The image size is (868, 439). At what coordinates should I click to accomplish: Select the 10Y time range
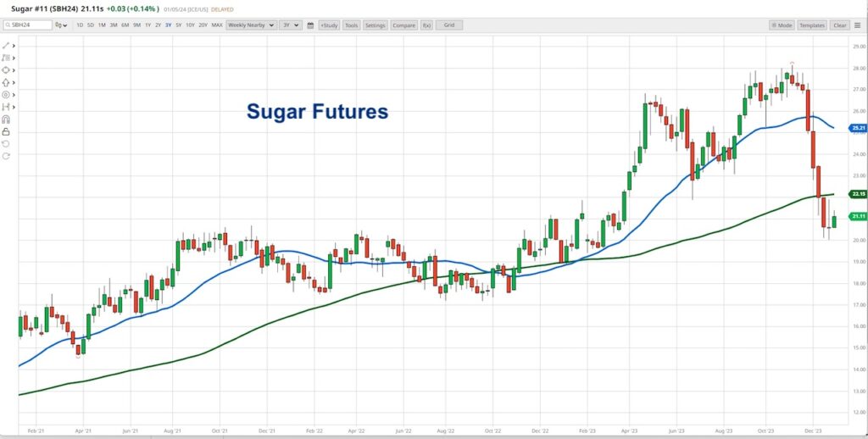[x=190, y=25]
